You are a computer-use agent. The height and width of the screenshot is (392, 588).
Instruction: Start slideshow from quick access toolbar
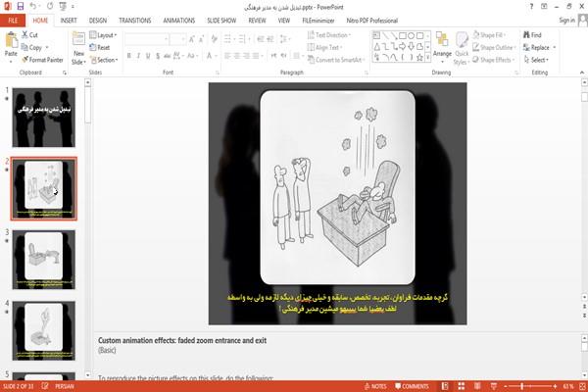click(x=63, y=7)
